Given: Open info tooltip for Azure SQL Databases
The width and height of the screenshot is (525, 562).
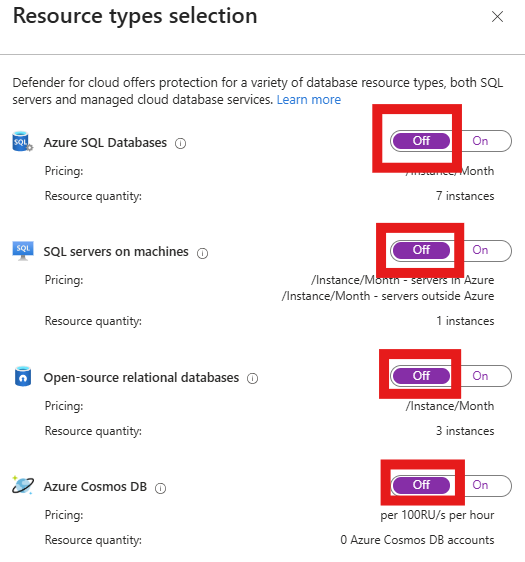Looking at the screenshot, I should click(x=180, y=144).
